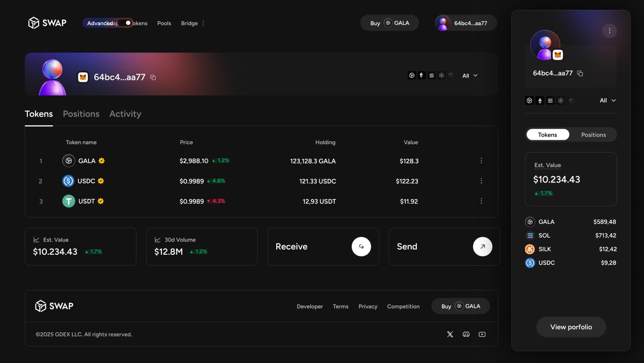Click the Send arrow icon
The image size is (644, 363).
click(x=483, y=247)
